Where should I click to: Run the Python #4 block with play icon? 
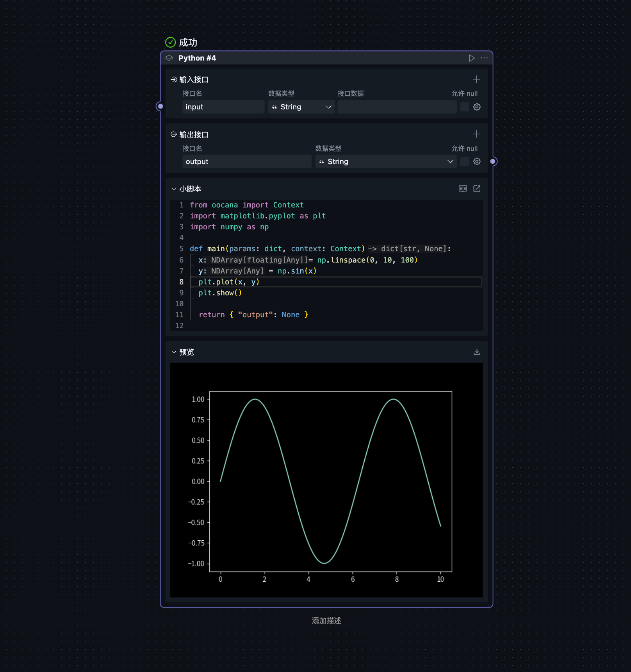pyautogui.click(x=472, y=58)
